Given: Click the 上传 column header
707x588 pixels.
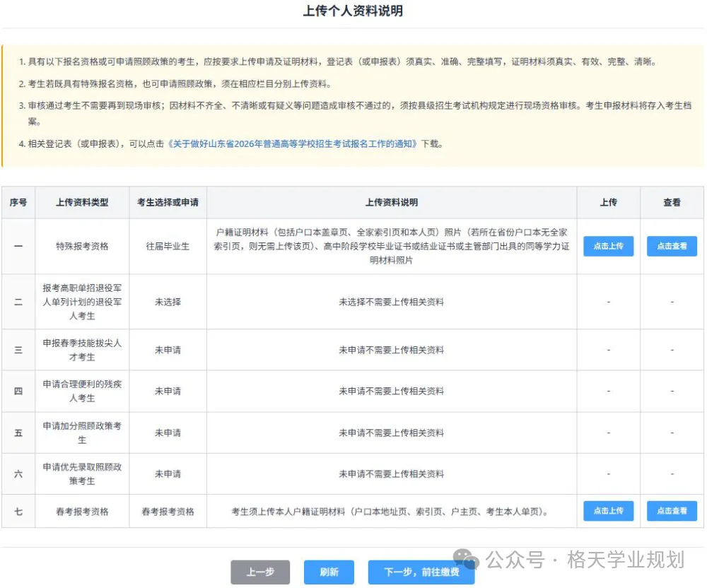Looking at the screenshot, I should 608,202.
